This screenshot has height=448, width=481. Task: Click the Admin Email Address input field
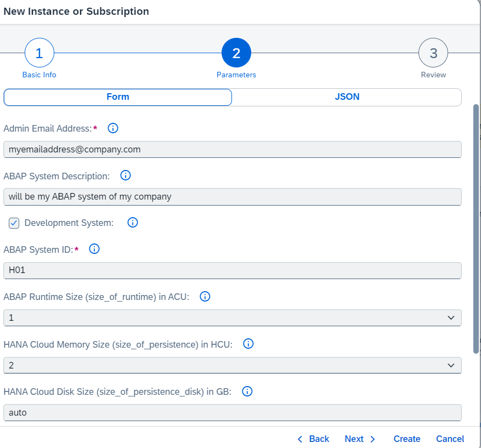[x=232, y=149]
